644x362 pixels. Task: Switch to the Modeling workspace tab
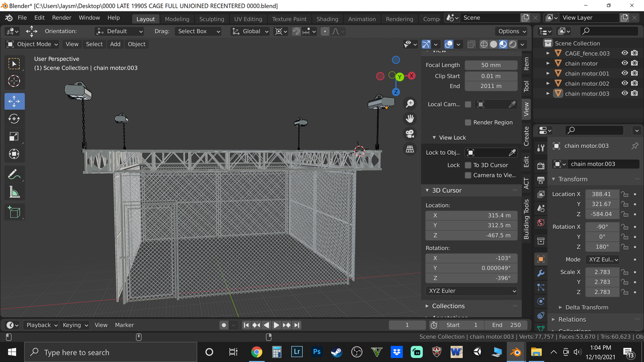[177, 19]
